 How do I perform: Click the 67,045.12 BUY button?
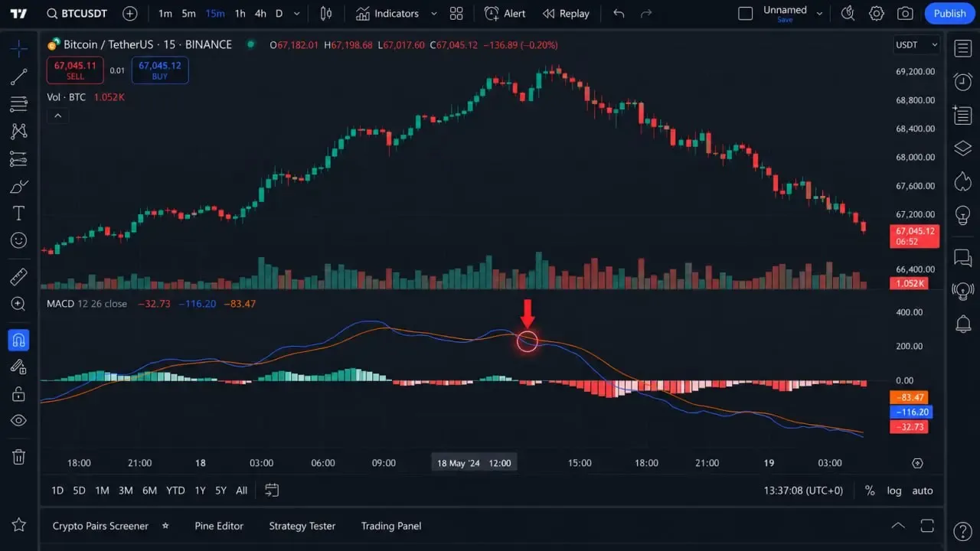pyautogui.click(x=160, y=70)
